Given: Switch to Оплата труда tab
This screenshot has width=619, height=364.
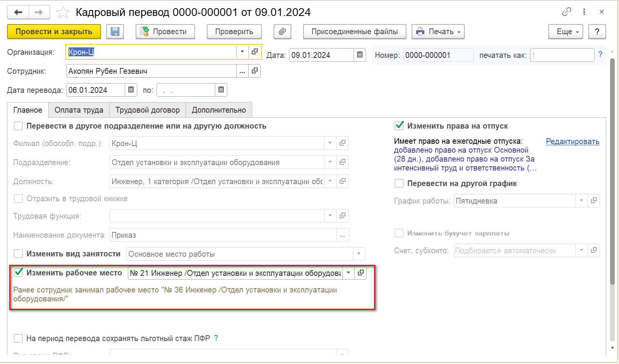Looking at the screenshot, I should [79, 110].
